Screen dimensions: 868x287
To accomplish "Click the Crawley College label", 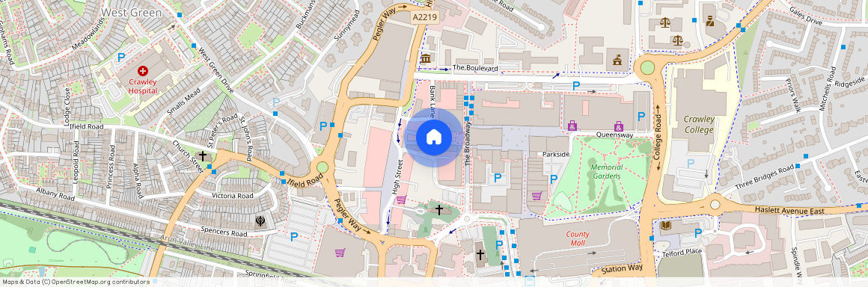I will pyautogui.click(x=699, y=124).
